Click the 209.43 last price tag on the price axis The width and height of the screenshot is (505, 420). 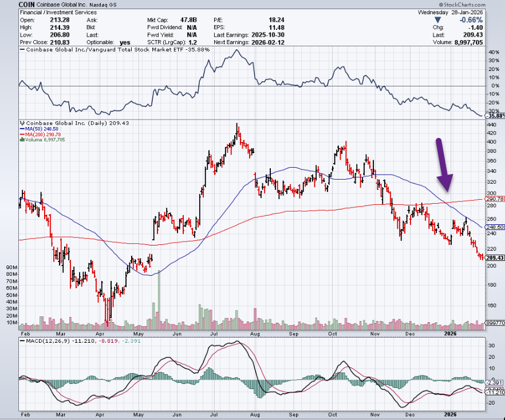point(495,258)
